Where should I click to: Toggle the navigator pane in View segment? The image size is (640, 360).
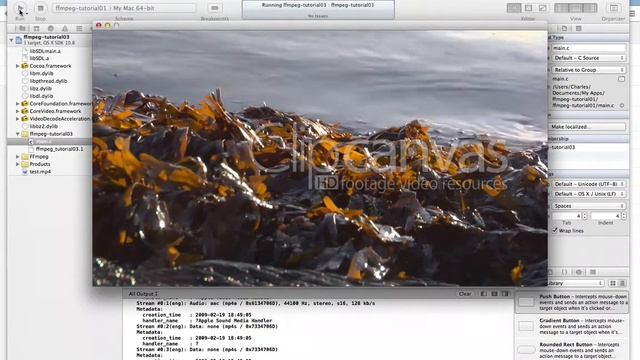click(x=561, y=8)
